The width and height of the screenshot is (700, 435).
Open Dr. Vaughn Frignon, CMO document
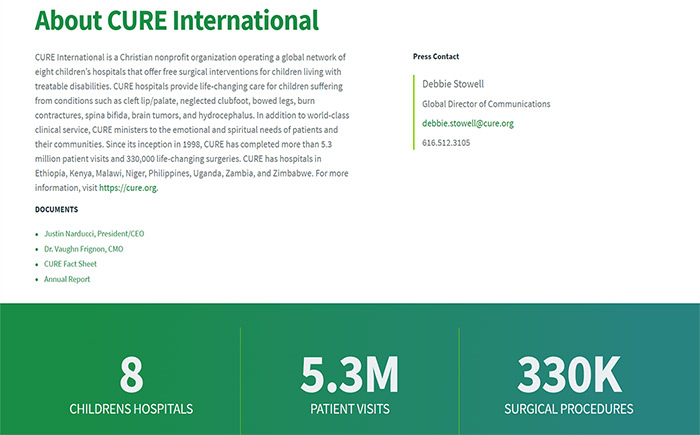[x=83, y=249]
